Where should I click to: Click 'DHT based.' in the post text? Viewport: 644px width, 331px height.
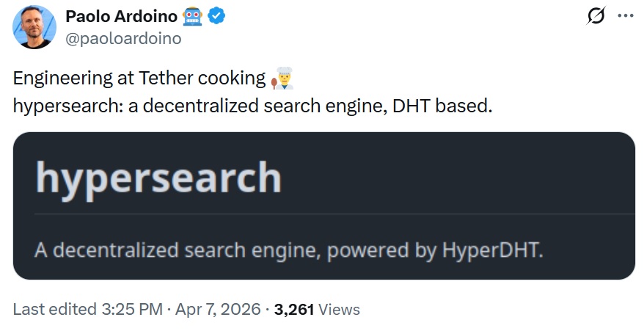click(442, 105)
